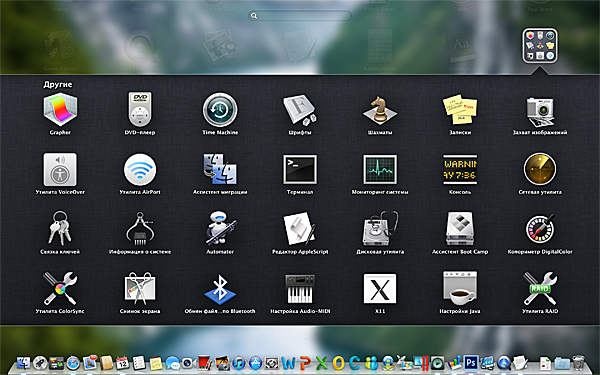Open Утилита RAID

click(540, 289)
